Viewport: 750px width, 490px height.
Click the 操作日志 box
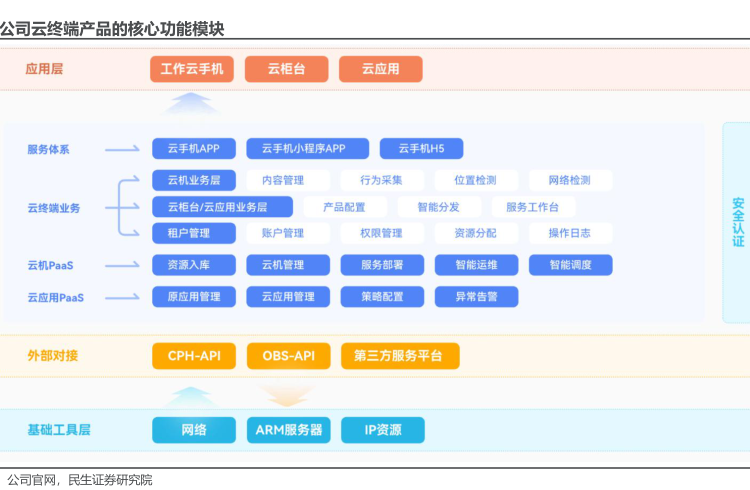(x=571, y=233)
